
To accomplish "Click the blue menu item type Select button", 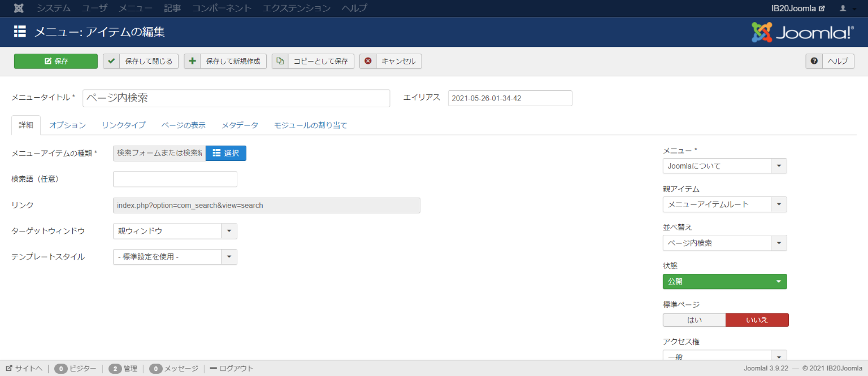I will [x=225, y=153].
